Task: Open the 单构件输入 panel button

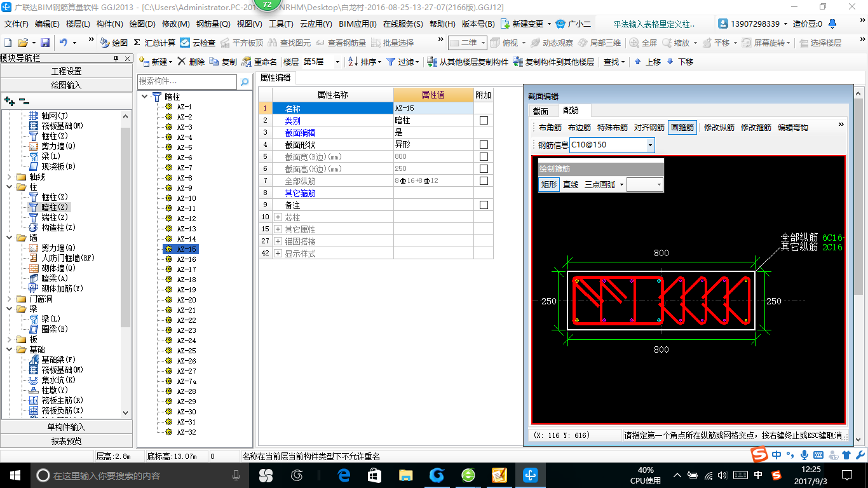Action: (x=66, y=427)
